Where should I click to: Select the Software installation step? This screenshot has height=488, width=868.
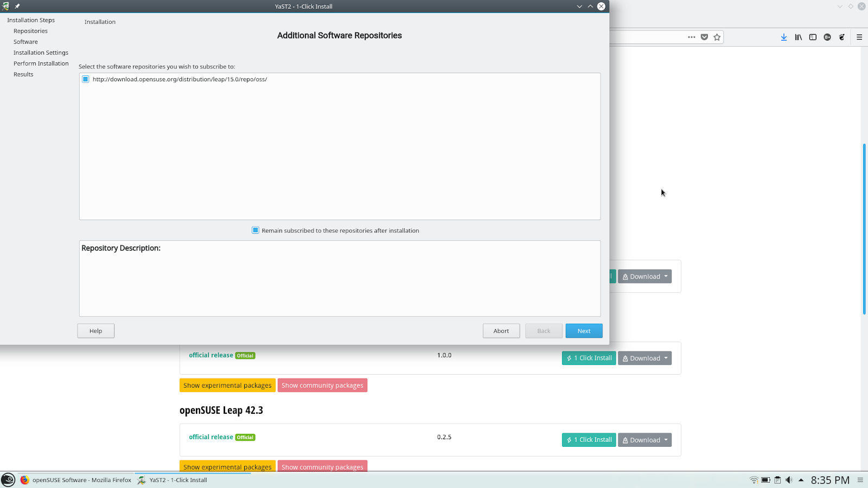point(25,42)
